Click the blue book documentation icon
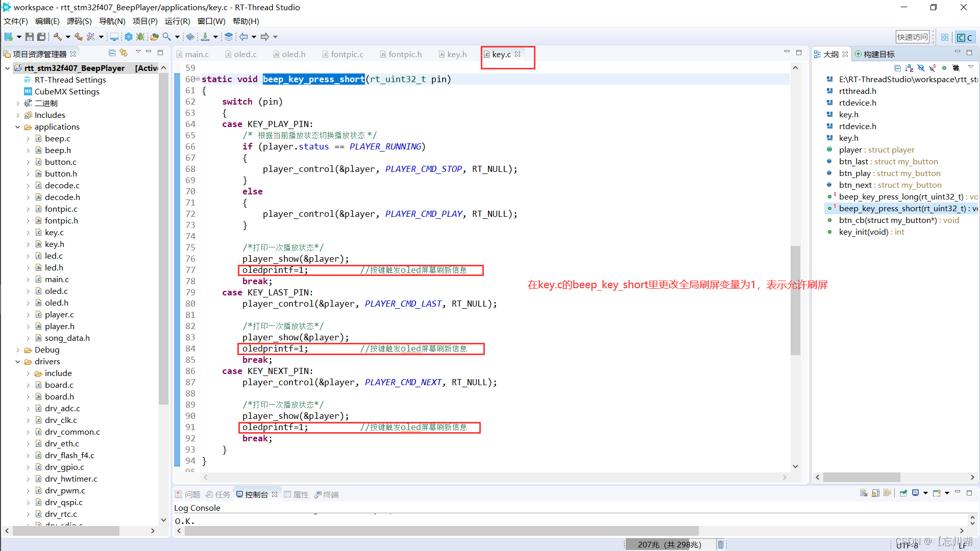The width and height of the screenshot is (980, 551). (190, 37)
